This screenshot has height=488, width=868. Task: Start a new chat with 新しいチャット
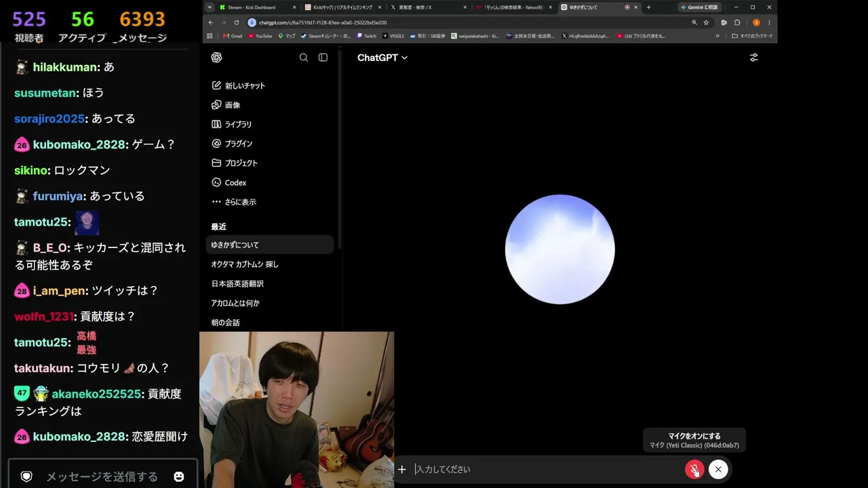(x=270, y=85)
